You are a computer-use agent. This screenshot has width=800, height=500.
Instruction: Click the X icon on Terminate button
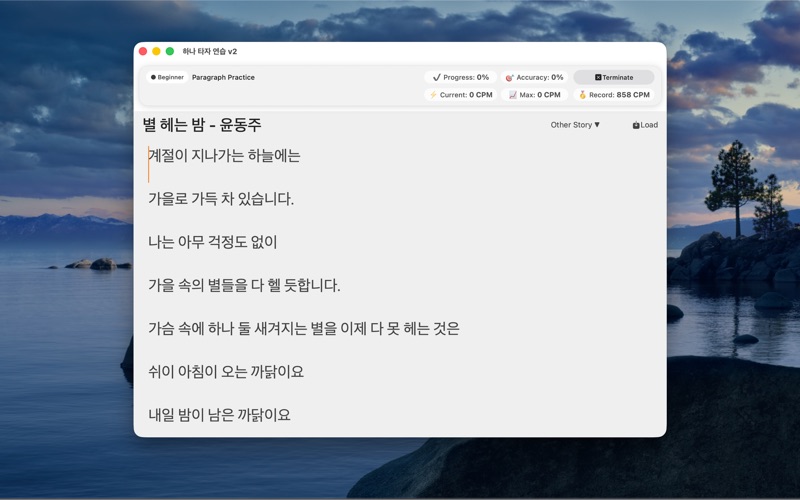coord(598,78)
